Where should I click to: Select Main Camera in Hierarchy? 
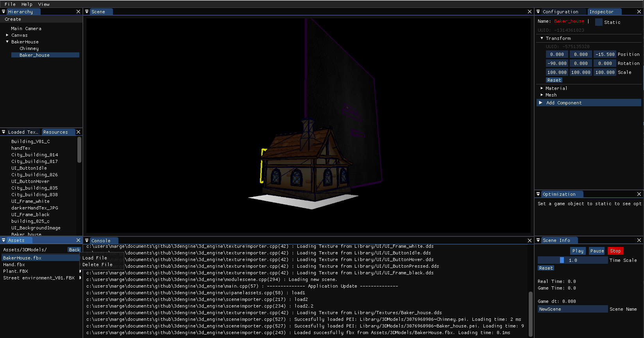[x=26, y=29]
